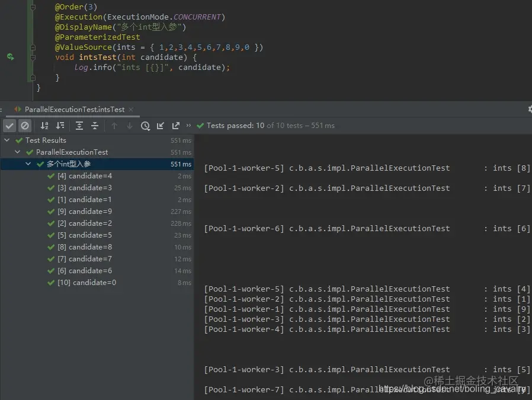Expand all test result nodes
Screen dimensions: 532x400
tap(79, 126)
